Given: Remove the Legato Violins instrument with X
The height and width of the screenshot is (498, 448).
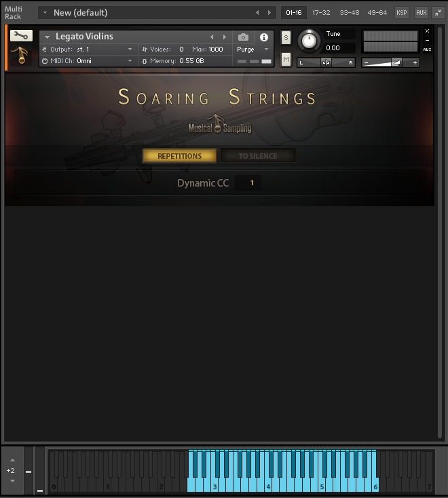Looking at the screenshot, I should 428,31.
